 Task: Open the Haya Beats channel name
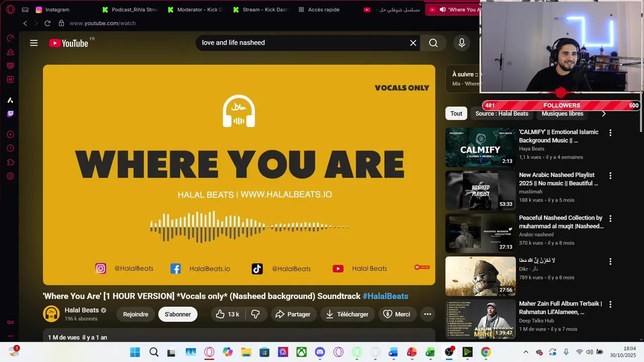tap(532, 149)
